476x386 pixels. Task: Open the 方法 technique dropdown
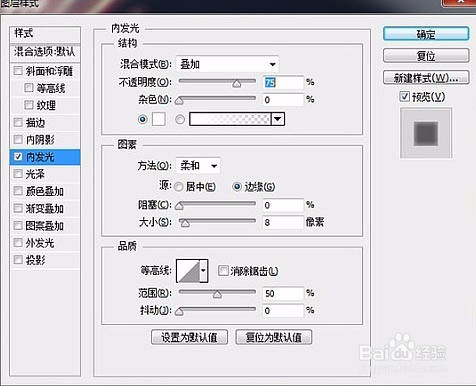pyautogui.click(x=198, y=166)
